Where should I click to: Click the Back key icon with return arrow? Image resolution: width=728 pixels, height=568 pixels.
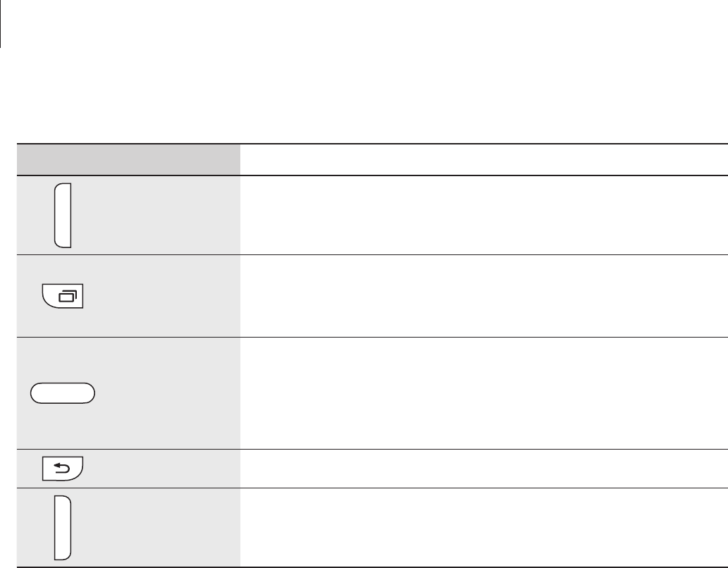coord(63,469)
